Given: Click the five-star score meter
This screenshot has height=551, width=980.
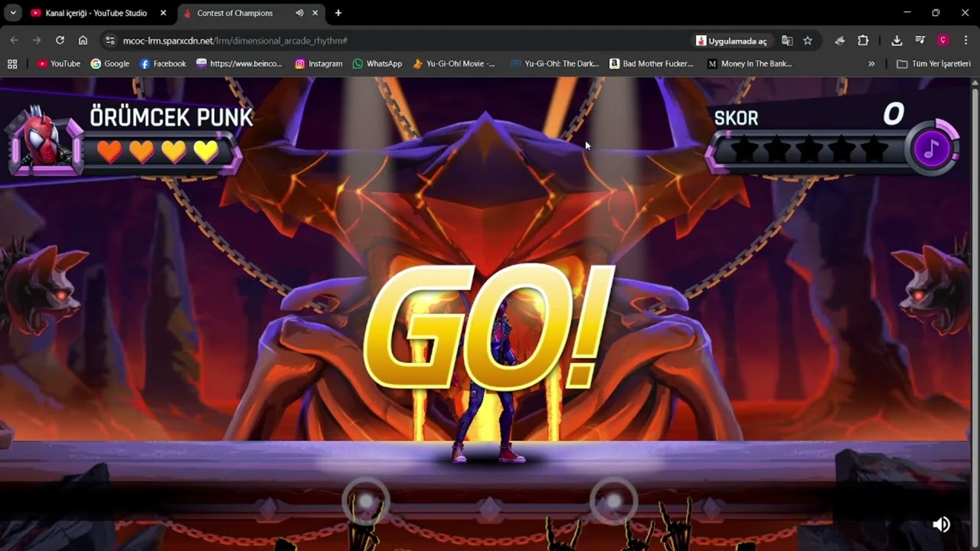Looking at the screenshot, I should [808, 149].
